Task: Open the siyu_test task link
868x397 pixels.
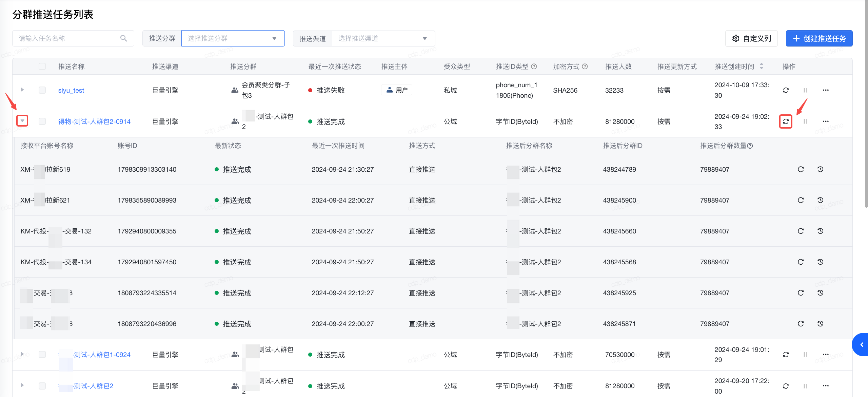Action: (x=71, y=91)
